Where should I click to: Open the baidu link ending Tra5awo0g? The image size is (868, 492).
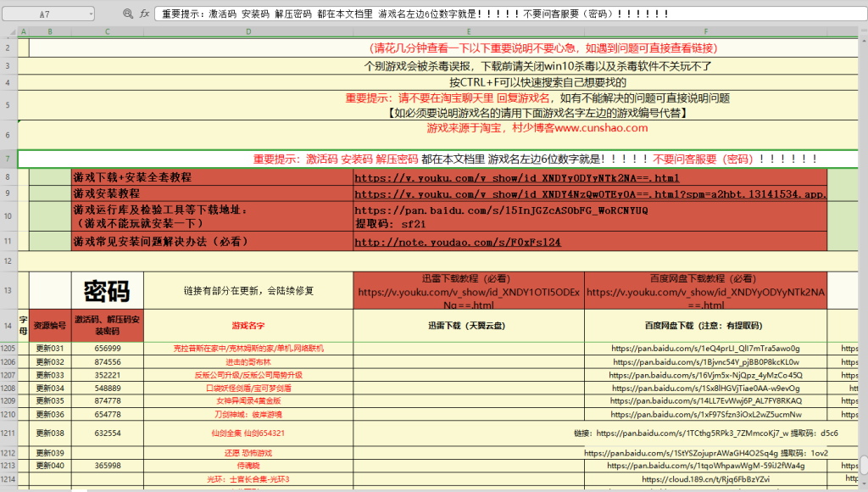706,349
